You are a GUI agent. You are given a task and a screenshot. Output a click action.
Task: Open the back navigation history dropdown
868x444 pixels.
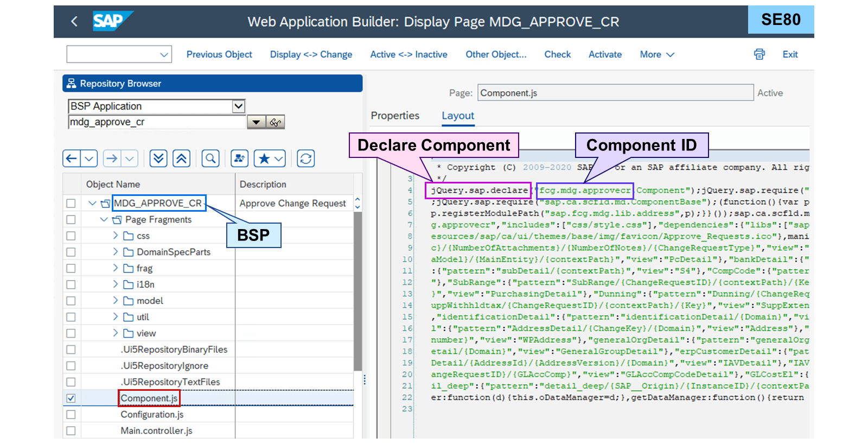89,158
